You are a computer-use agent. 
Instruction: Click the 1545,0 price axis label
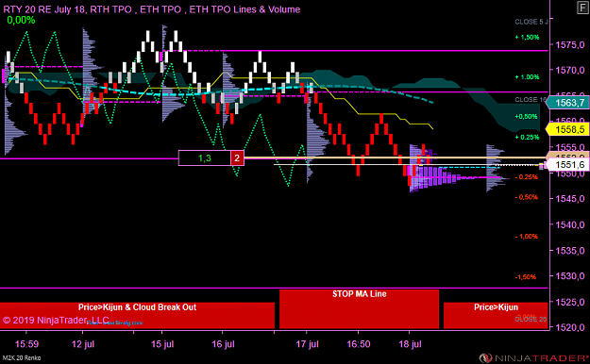coord(570,199)
